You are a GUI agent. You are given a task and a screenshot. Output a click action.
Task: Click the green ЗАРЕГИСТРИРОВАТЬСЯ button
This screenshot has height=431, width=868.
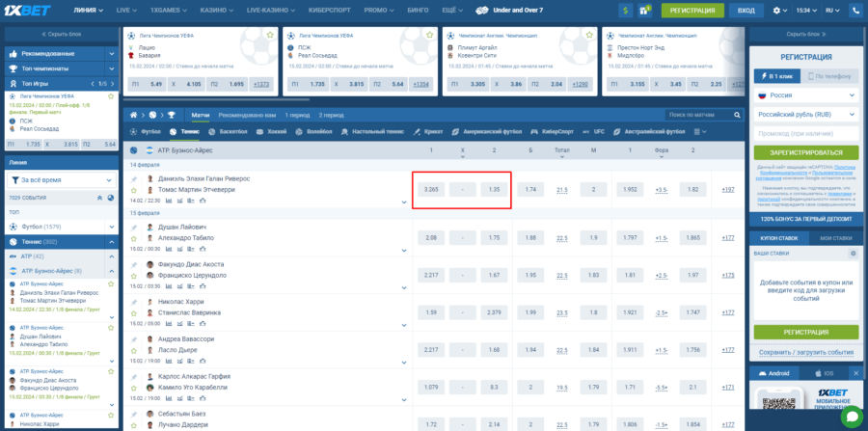(805, 152)
